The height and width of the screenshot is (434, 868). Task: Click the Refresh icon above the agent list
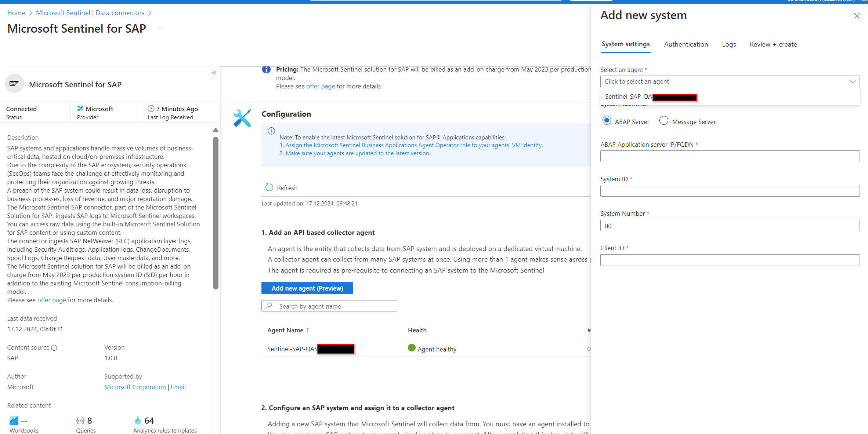click(270, 187)
